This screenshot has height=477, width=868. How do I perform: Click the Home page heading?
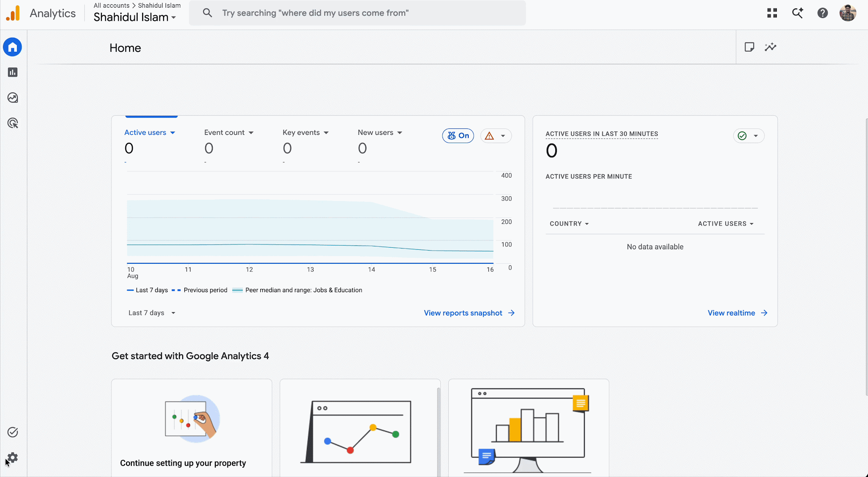coord(125,48)
